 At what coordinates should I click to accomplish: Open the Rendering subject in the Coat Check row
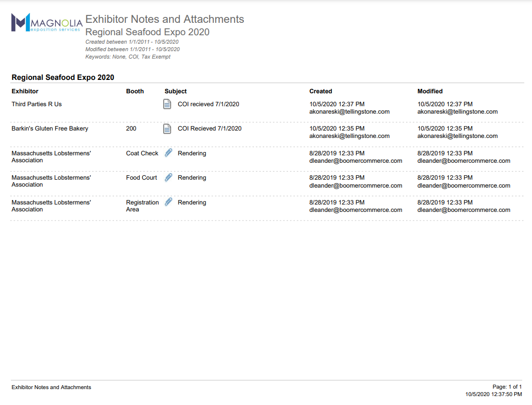point(192,153)
